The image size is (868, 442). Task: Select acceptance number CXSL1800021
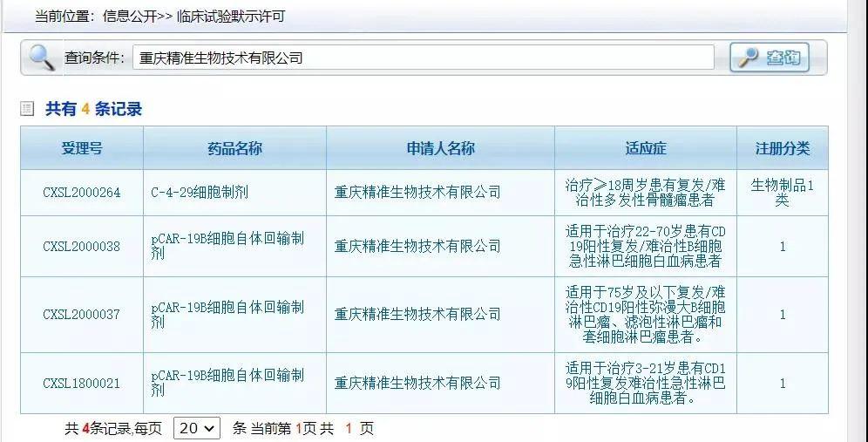pyautogui.click(x=82, y=384)
